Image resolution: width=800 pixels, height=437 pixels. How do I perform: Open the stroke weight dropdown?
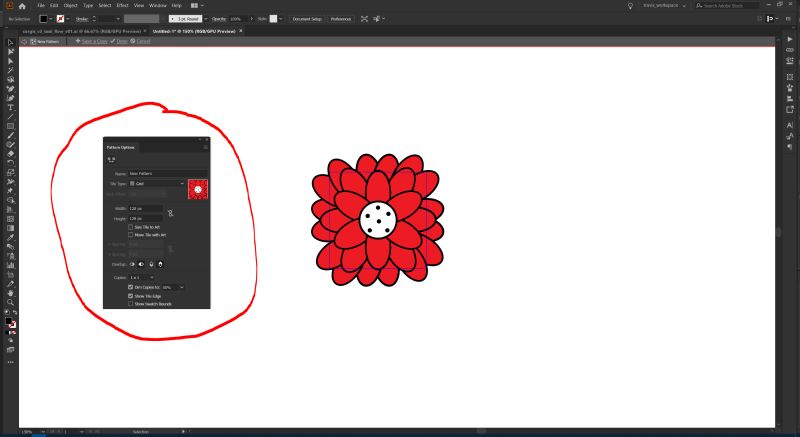(x=118, y=19)
